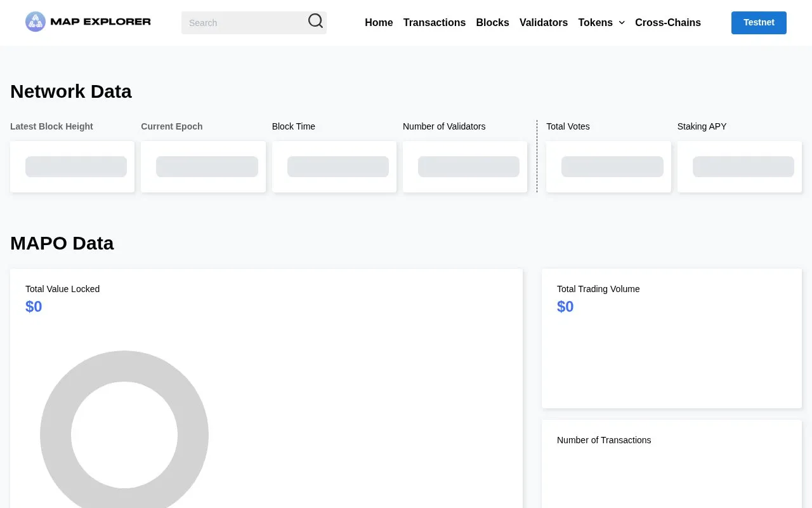Click the search magnifier icon
The width and height of the screenshot is (812, 508).
tap(315, 22)
